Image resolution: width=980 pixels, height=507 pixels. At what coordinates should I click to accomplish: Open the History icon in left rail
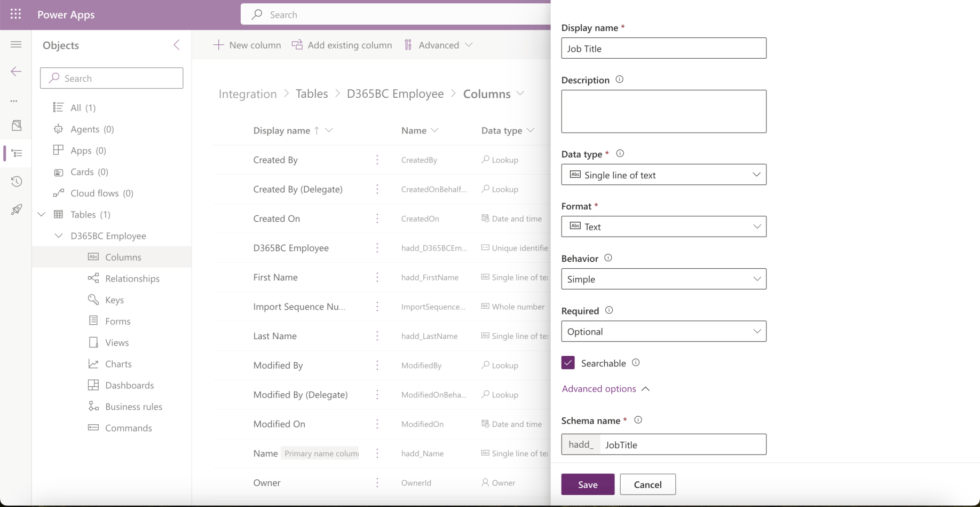click(17, 182)
